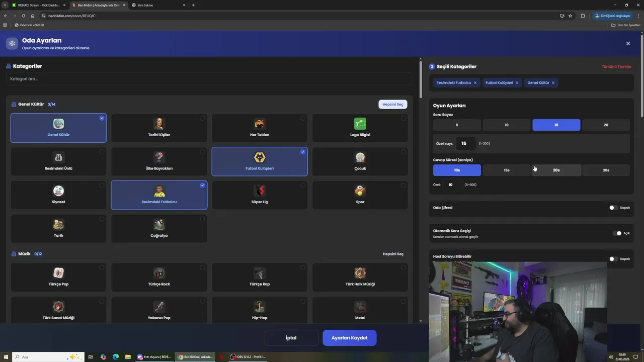Save with Ayarları Kaydet button

point(349,338)
